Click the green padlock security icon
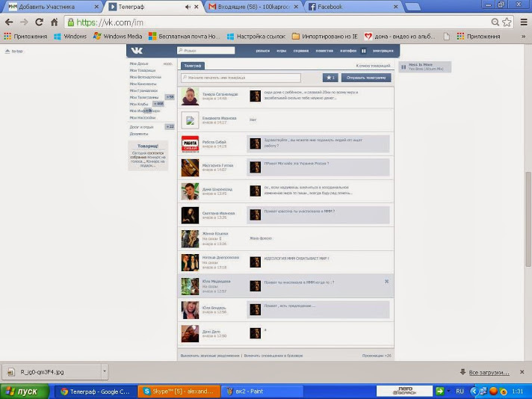Image resolution: width=532 pixels, height=399 pixels. 70,22
